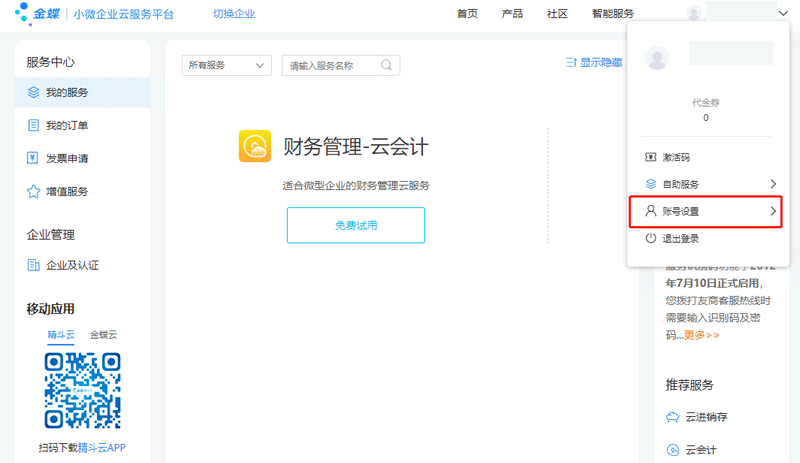Screen dimensions: 800x463
Task: Expand 账号设置 submenu arrow
Action: [773, 211]
